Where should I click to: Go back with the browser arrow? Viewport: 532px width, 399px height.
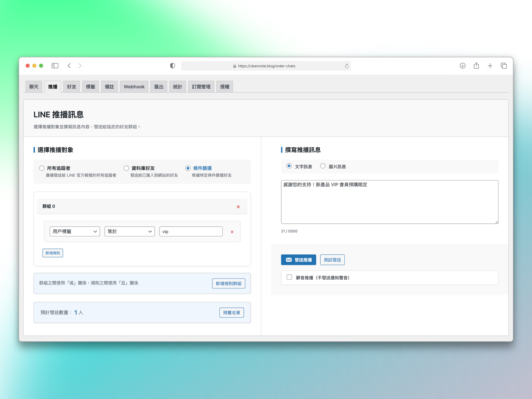(69, 66)
